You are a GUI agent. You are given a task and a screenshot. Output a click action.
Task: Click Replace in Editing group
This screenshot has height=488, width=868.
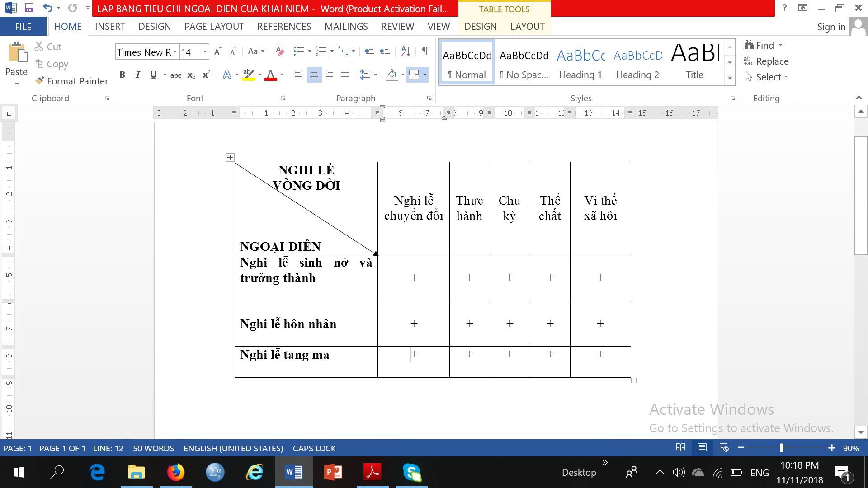(766, 61)
